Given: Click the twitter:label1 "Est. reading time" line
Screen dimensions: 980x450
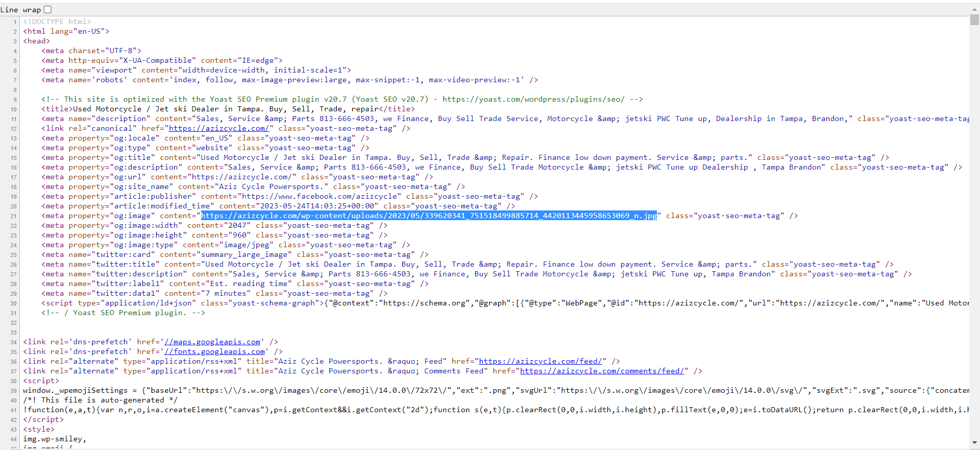Looking at the screenshot, I should tap(235, 283).
